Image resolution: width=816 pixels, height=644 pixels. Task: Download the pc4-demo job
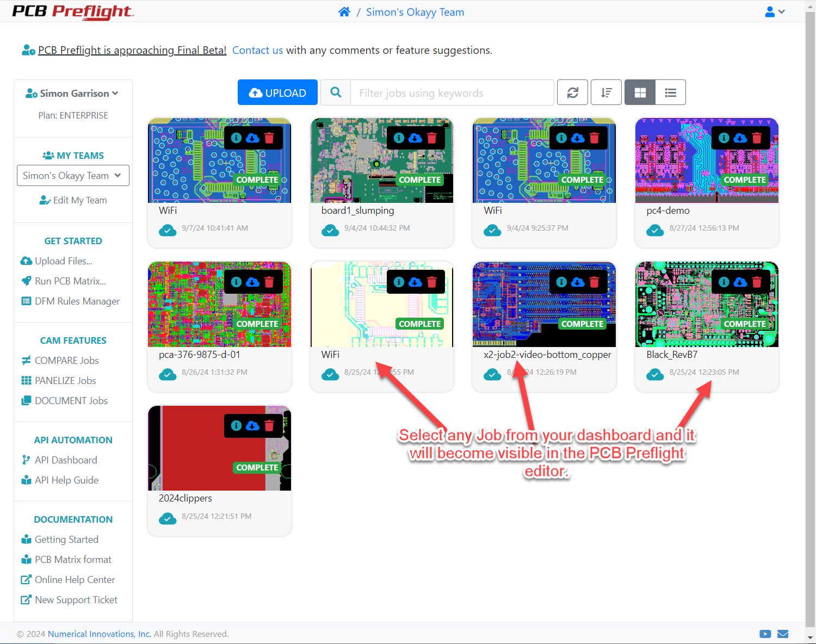click(740, 138)
